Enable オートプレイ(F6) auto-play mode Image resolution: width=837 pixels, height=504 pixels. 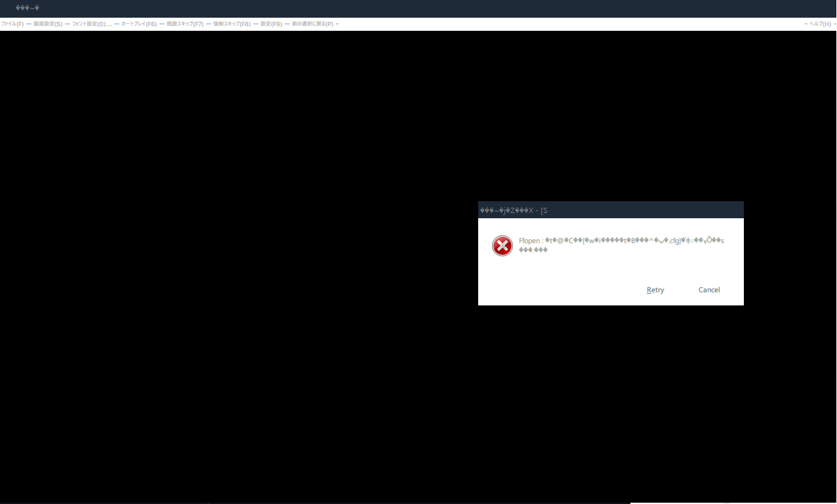coord(138,24)
